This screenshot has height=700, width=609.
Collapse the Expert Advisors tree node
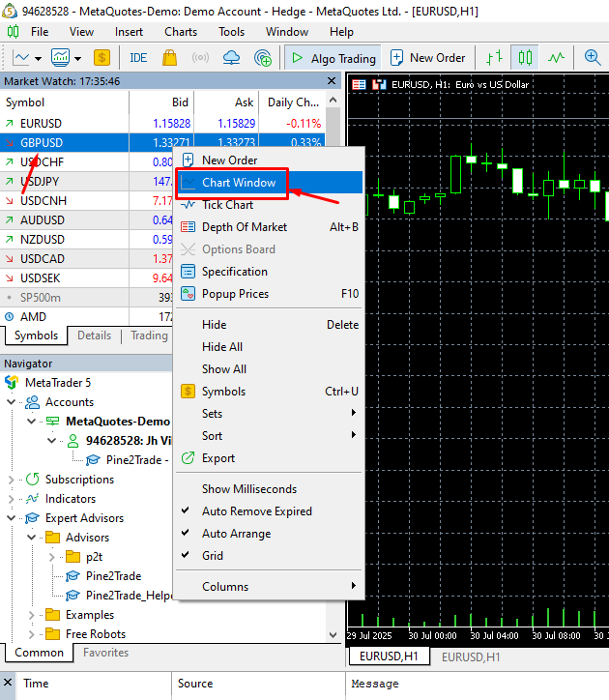point(12,518)
